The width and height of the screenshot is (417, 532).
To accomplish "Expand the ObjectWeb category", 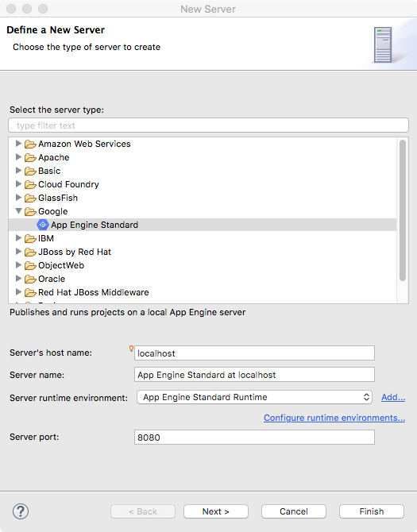I will coord(18,265).
